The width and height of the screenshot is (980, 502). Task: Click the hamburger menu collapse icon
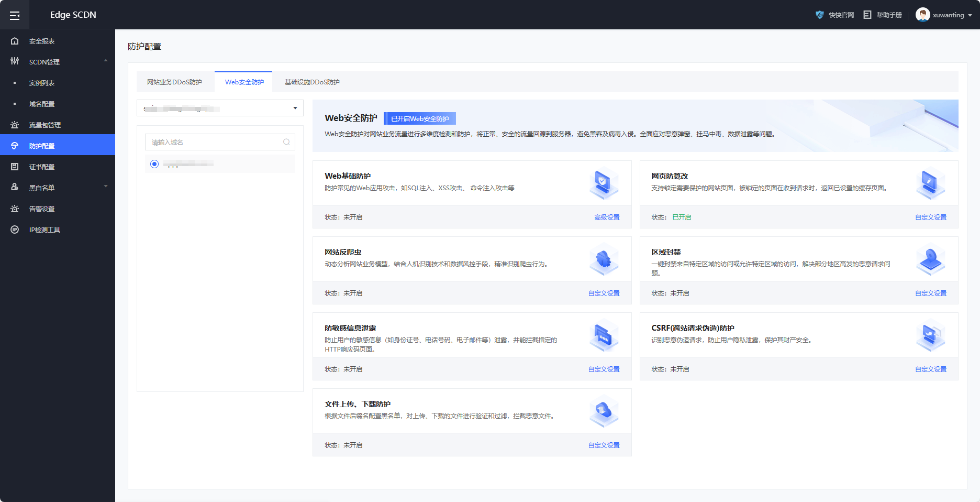[x=15, y=15]
